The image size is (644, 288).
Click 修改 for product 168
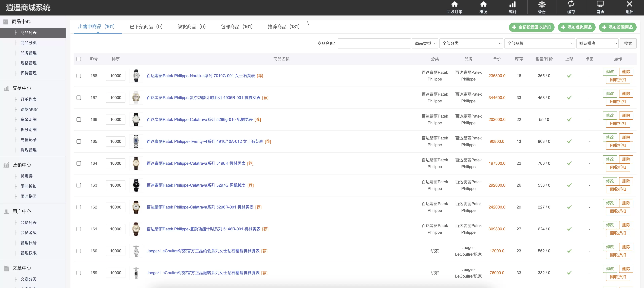click(610, 72)
